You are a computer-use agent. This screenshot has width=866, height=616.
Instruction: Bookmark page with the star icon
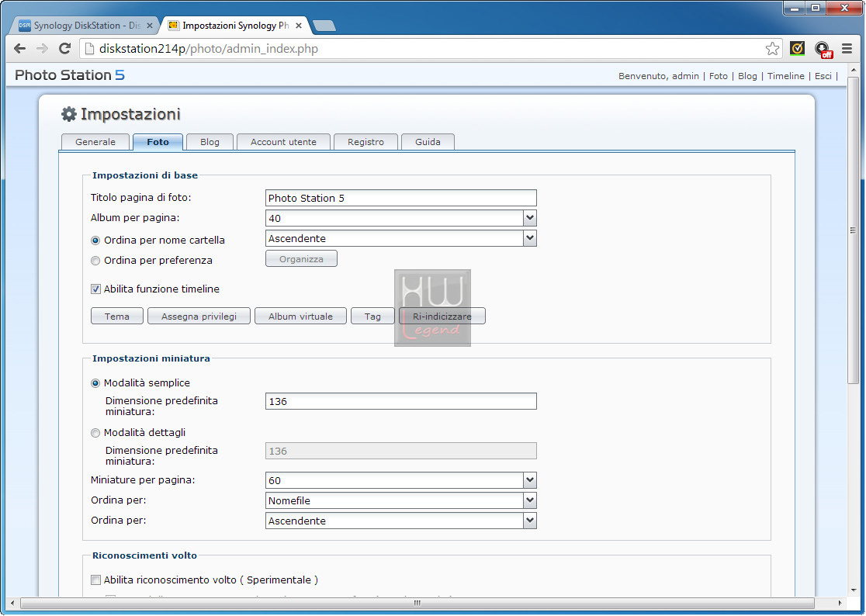(772, 49)
